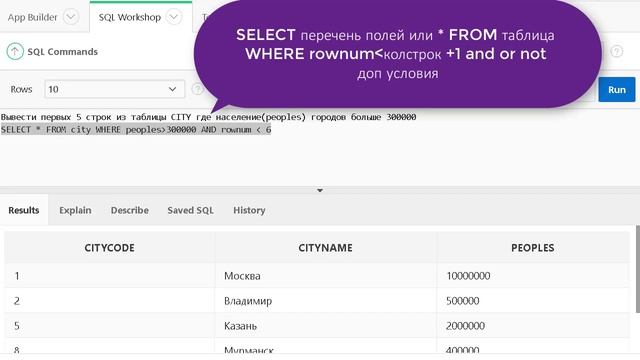Viewport: 640px width, 360px height.
Task: Open the Rows count dropdown
Action: [114, 89]
